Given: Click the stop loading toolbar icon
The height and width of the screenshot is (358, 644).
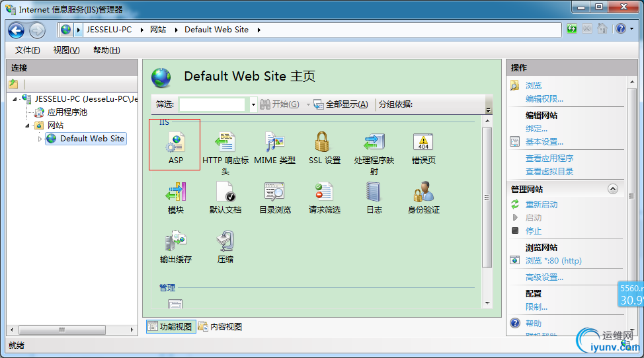Looking at the screenshot, I should (587, 28).
